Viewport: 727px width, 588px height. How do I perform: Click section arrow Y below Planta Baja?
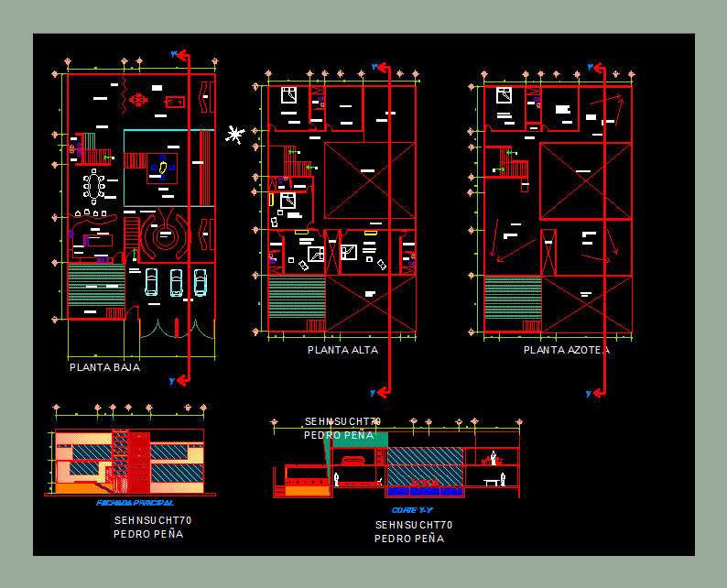179,380
